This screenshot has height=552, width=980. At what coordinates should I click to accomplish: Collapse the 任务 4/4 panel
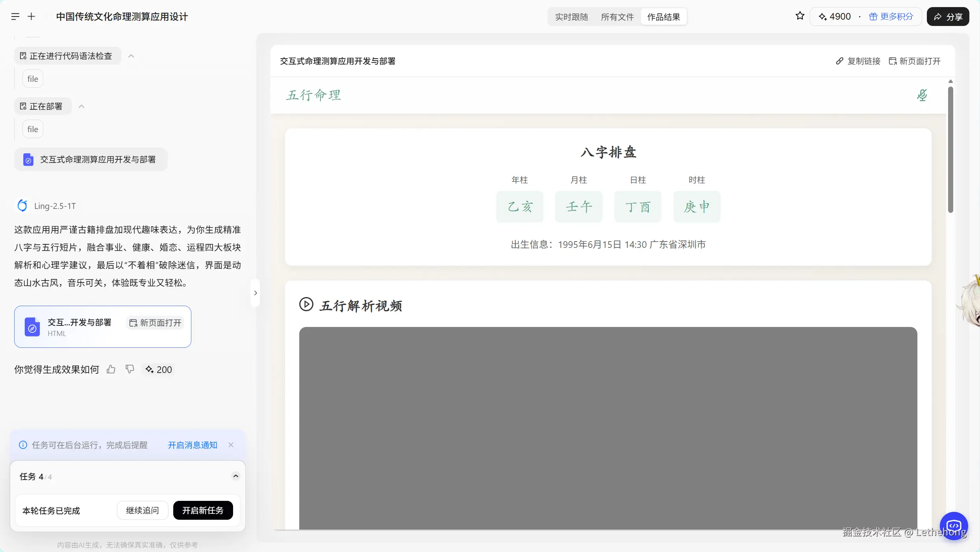tap(235, 476)
